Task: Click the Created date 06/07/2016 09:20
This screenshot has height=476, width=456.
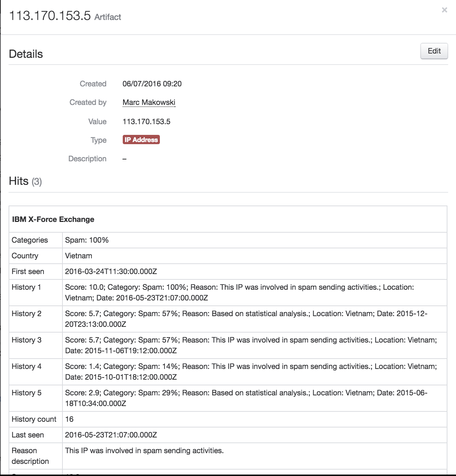Action: coord(152,84)
